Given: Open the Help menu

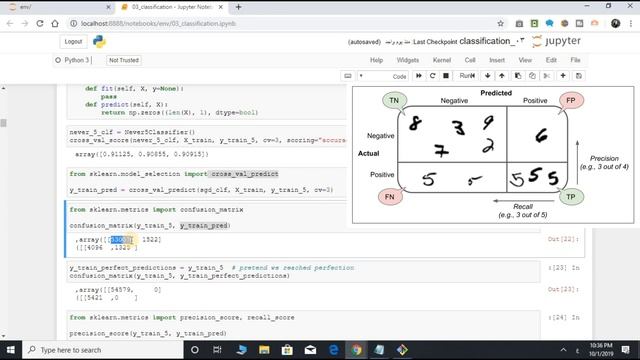Looking at the screenshot, I should (376, 60).
